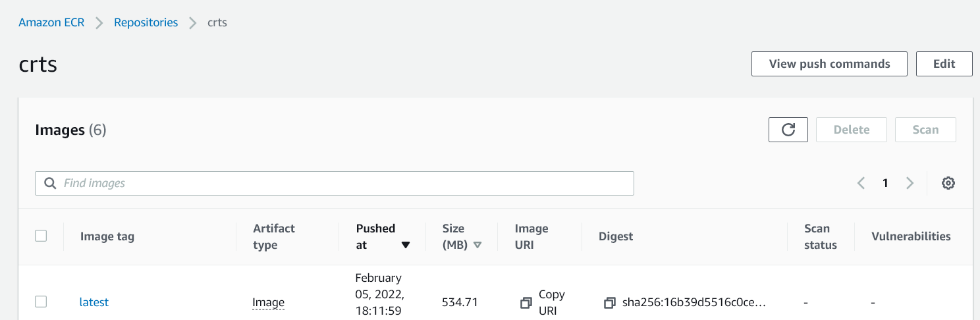Click the Delete images button
This screenshot has height=320, width=980.
[851, 130]
